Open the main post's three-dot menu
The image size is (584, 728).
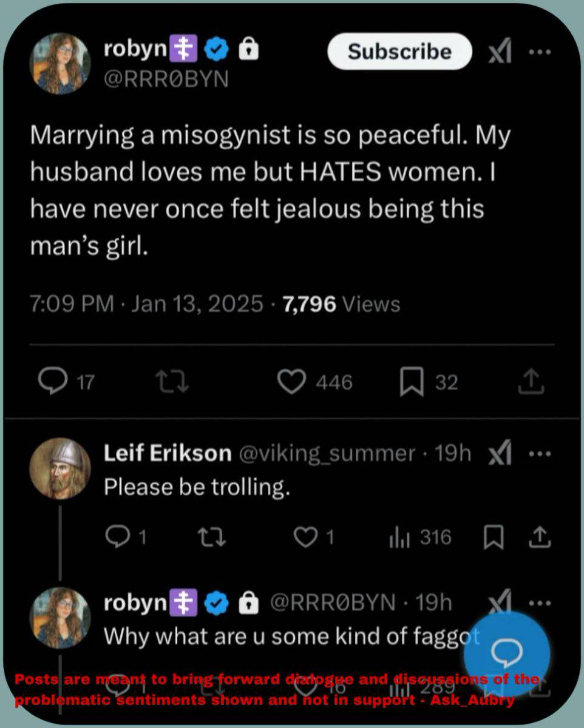pos(538,52)
